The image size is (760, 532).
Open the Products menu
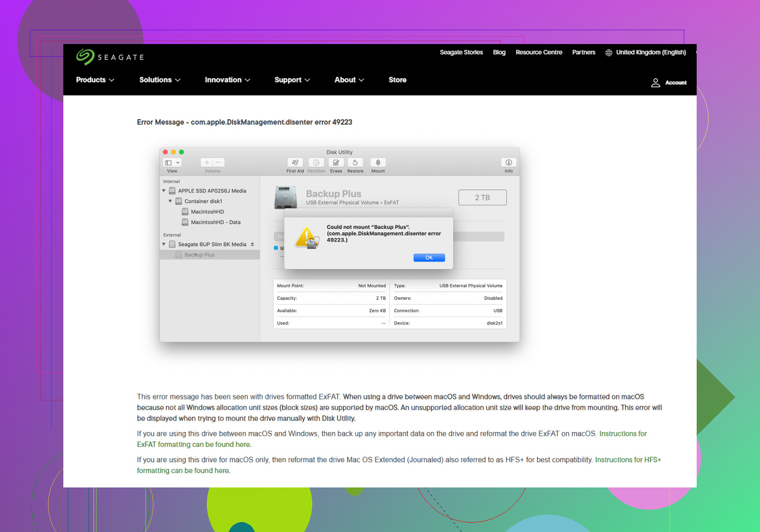coord(95,80)
